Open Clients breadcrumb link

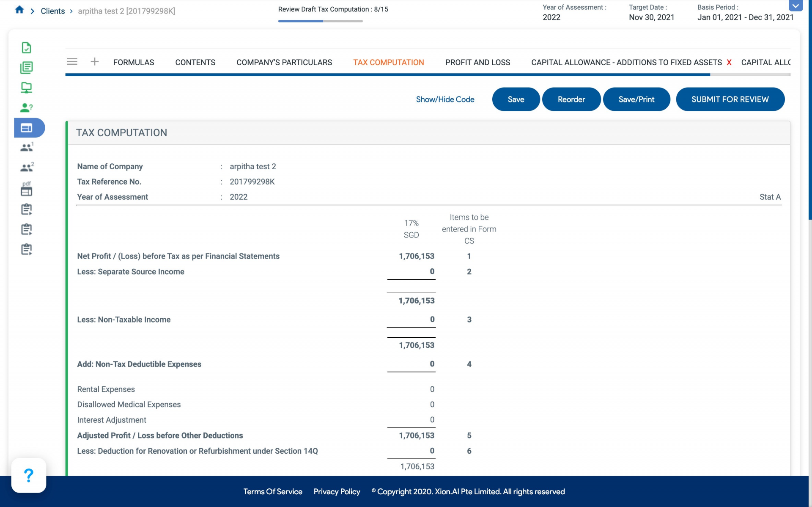pyautogui.click(x=53, y=11)
